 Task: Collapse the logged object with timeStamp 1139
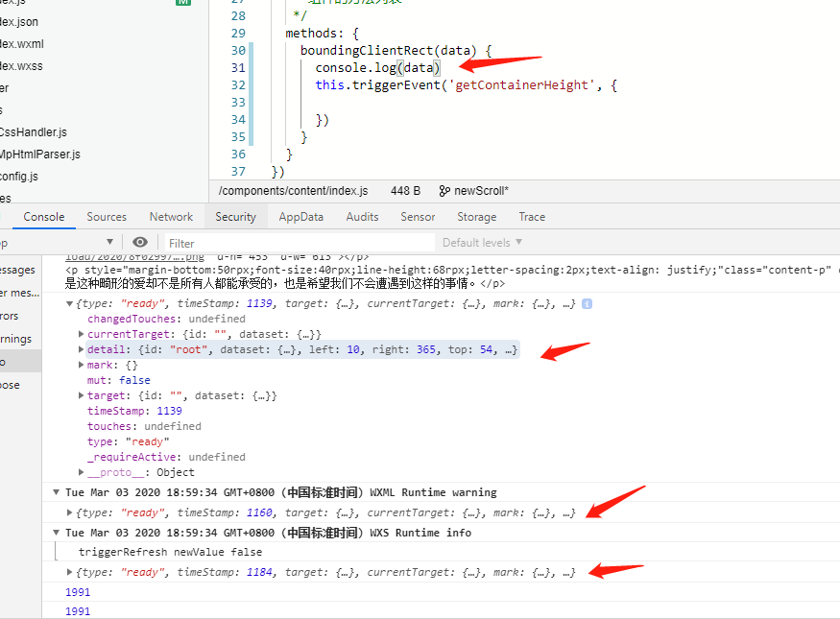(x=69, y=303)
